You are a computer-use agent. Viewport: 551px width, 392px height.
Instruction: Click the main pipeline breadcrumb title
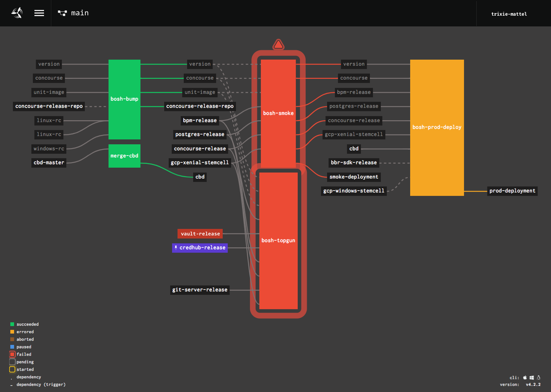[80, 13]
